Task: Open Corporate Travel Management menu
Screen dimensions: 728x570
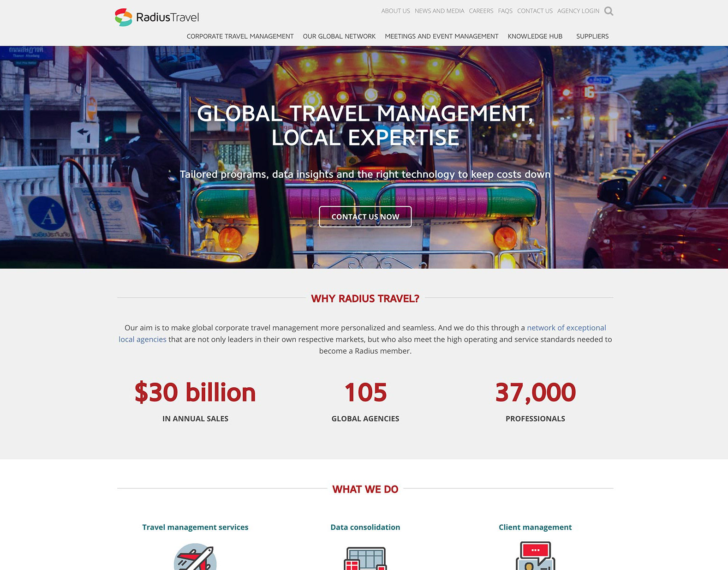Action: point(240,36)
